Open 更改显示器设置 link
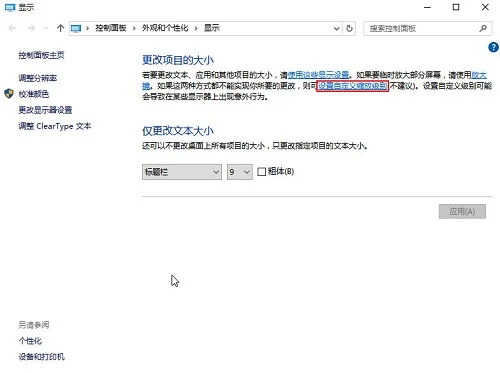This screenshot has width=500, height=373. pyautogui.click(x=45, y=110)
